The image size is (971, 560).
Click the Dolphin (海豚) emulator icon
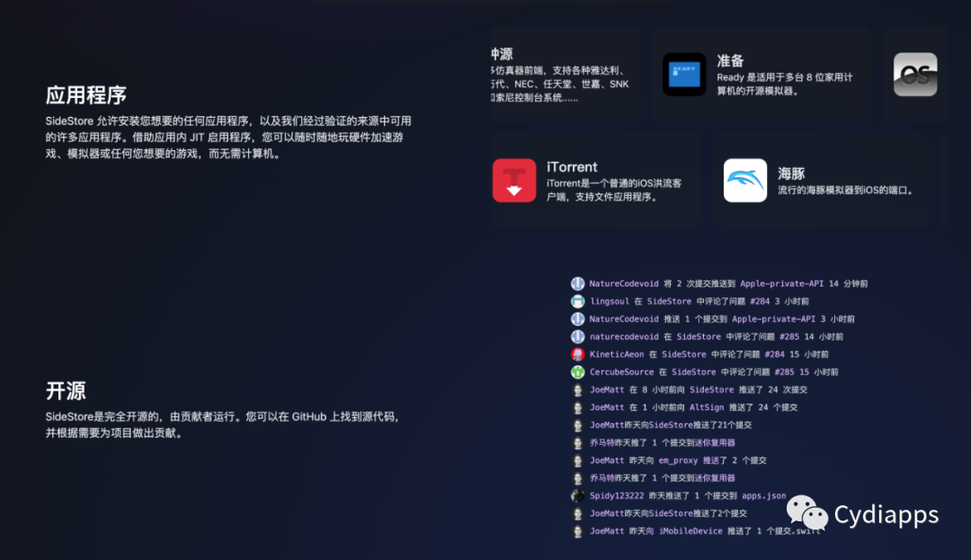745,181
